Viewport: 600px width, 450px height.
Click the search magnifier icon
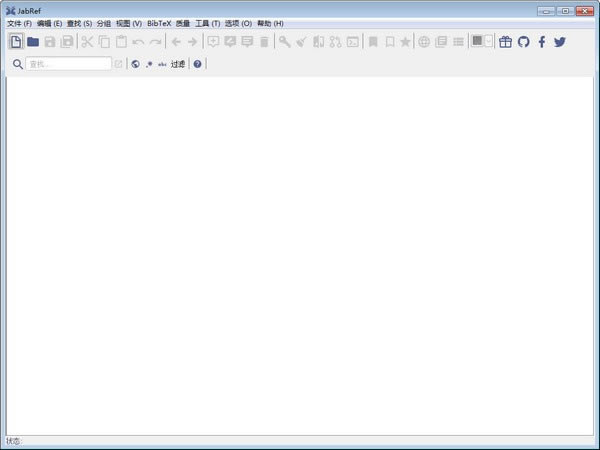coord(17,64)
